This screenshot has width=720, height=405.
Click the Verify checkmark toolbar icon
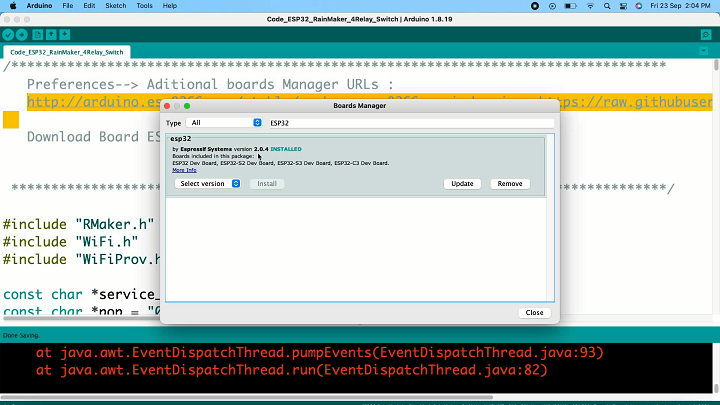[8, 35]
